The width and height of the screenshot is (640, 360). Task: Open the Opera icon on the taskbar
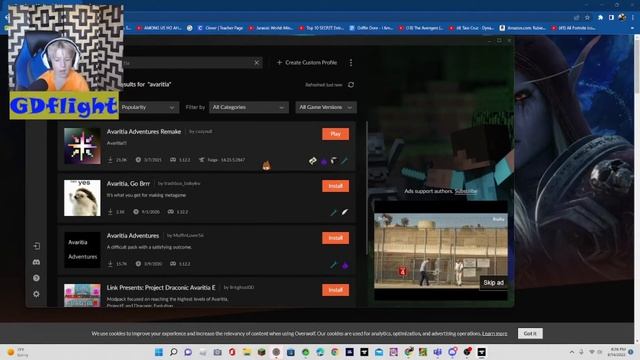tap(232, 352)
